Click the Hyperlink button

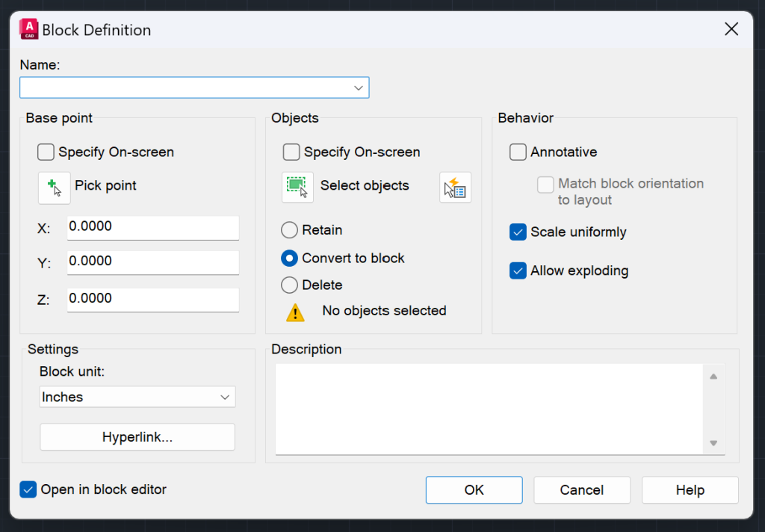137,436
